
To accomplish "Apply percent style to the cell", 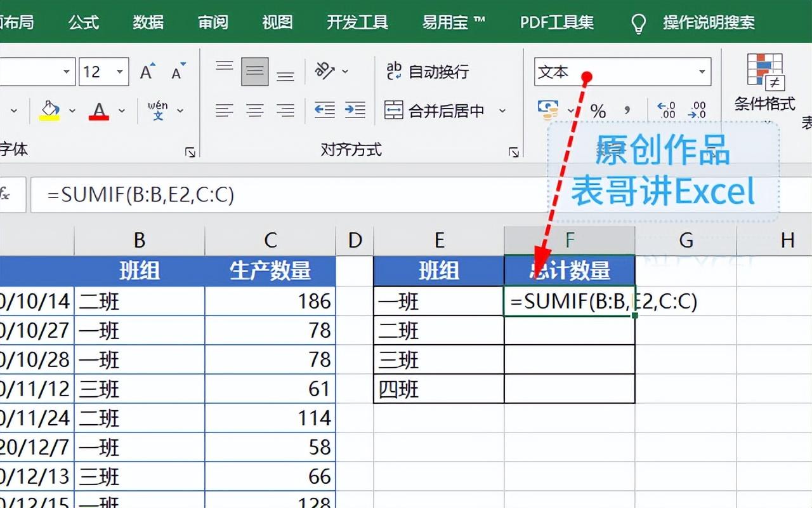I will (598, 112).
